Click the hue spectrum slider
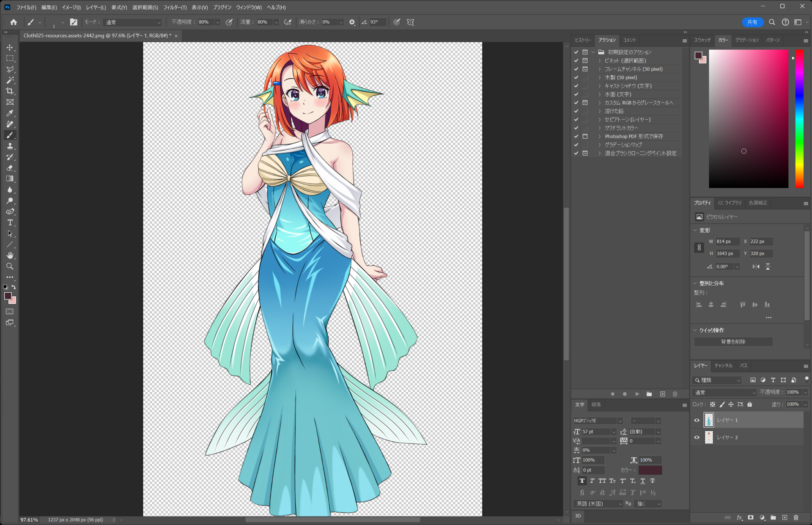 pos(799,119)
